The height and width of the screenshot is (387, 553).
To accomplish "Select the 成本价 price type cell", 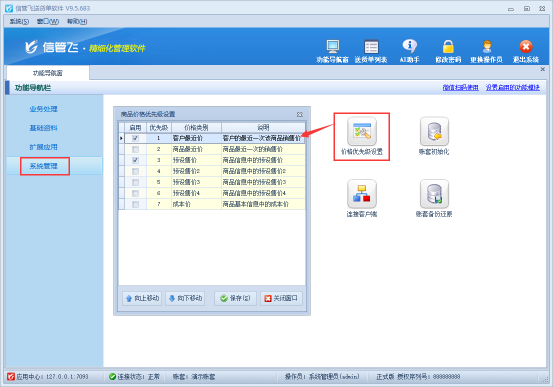I will [196, 204].
